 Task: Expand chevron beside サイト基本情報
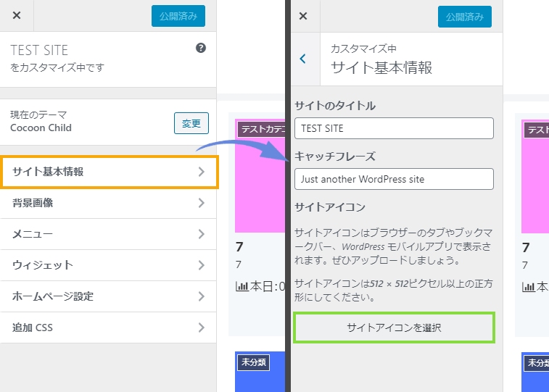(x=202, y=172)
